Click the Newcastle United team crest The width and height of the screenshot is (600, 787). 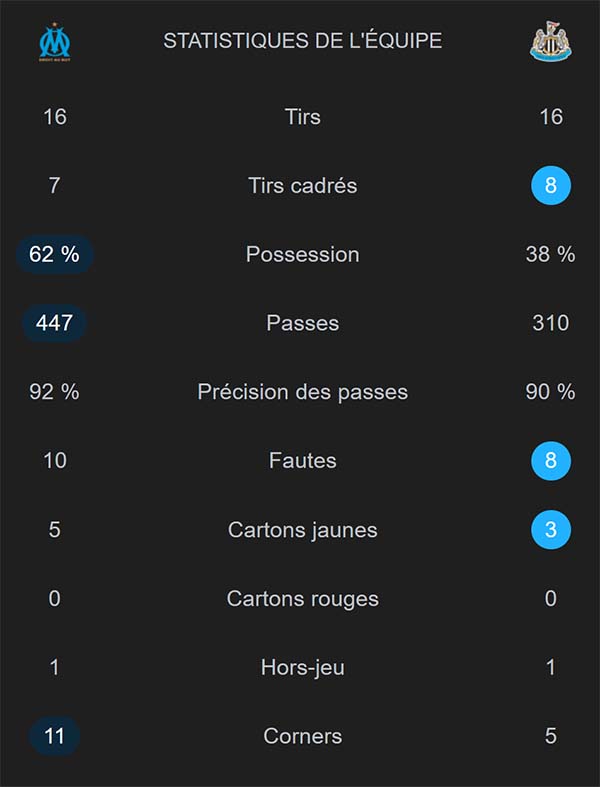(550, 42)
